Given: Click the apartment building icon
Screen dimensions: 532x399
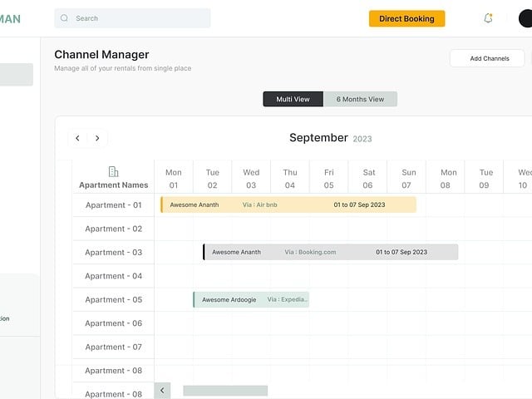Looking at the screenshot, I should click(113, 172).
